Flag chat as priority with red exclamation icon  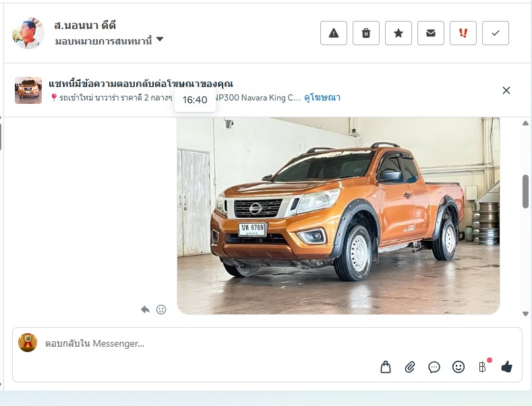pos(463,33)
